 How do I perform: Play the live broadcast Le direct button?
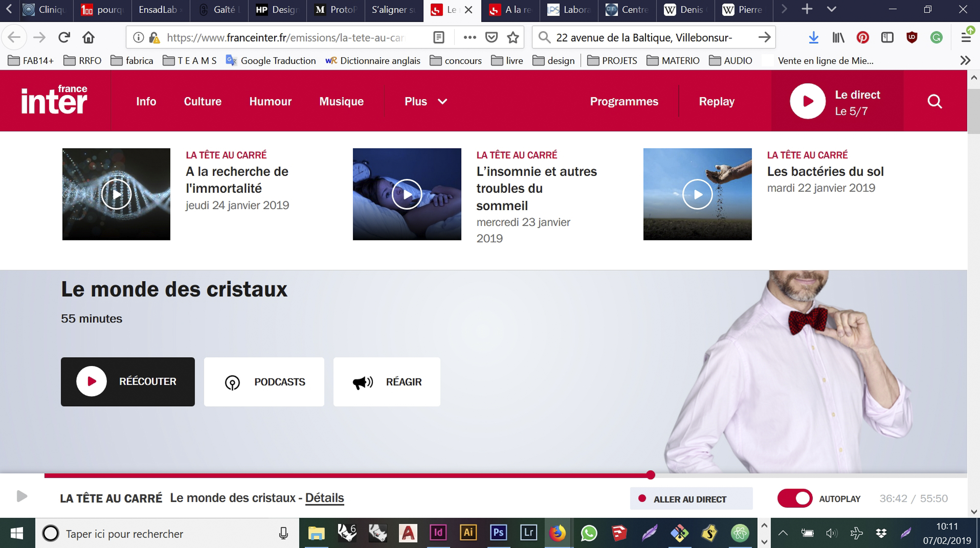(x=807, y=101)
